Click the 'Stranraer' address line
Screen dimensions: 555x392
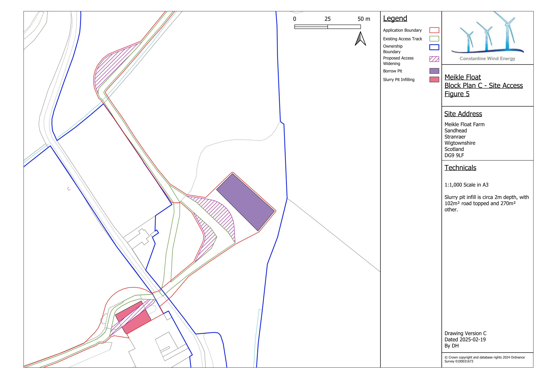click(455, 137)
